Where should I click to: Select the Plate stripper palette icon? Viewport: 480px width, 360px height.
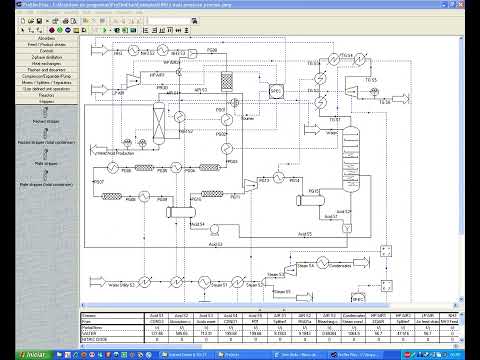45,155
